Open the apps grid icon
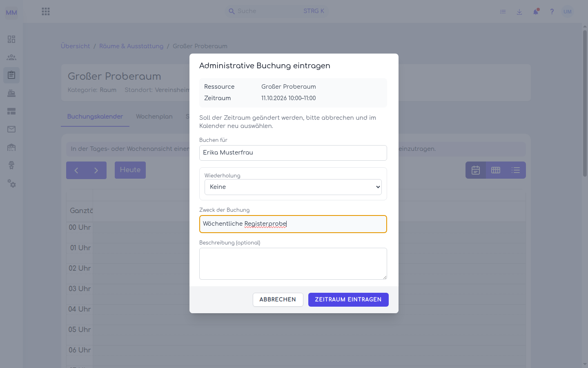 point(46,11)
